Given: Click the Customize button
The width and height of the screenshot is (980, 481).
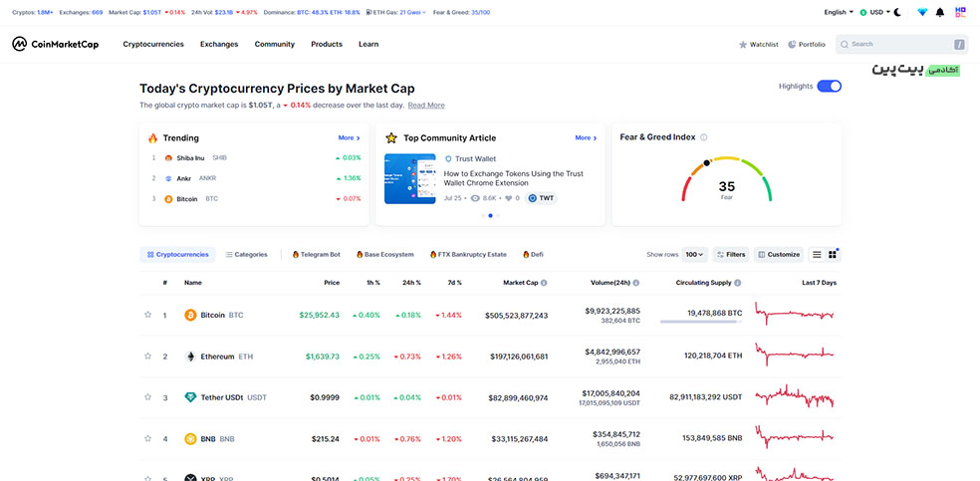Looking at the screenshot, I should tap(778, 254).
